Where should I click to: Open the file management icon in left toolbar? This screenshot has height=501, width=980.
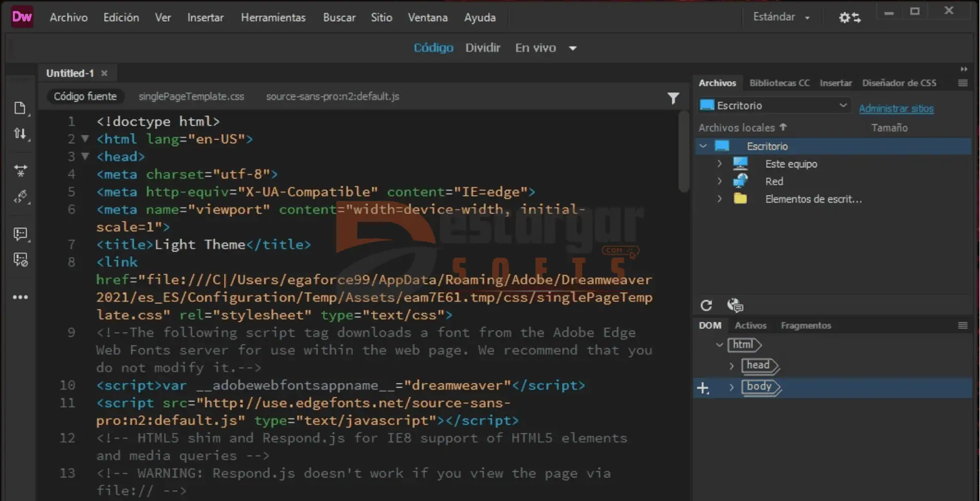(x=20, y=108)
